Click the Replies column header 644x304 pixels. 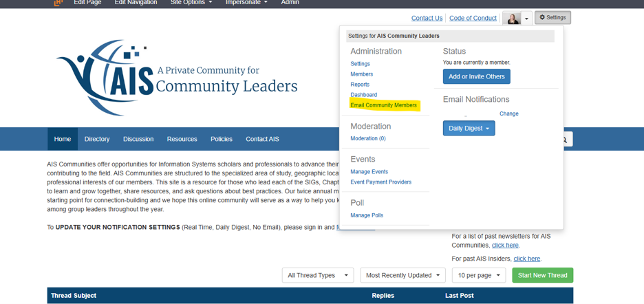(x=383, y=295)
